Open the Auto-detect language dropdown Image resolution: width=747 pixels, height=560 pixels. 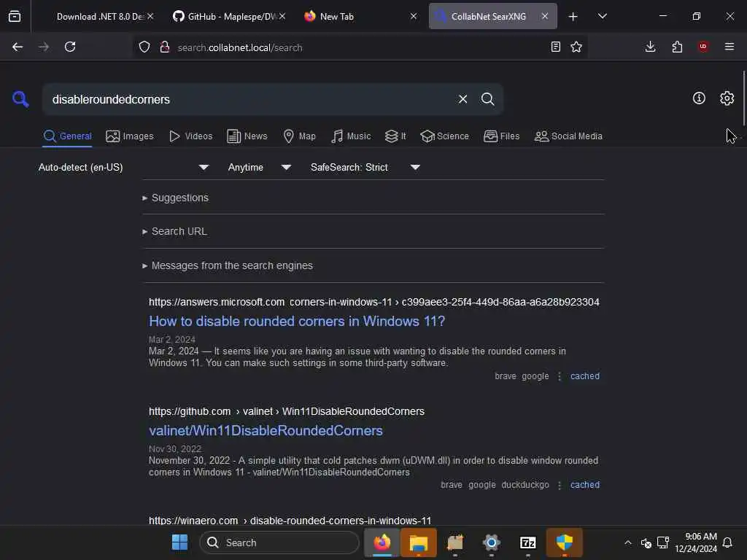coord(123,167)
